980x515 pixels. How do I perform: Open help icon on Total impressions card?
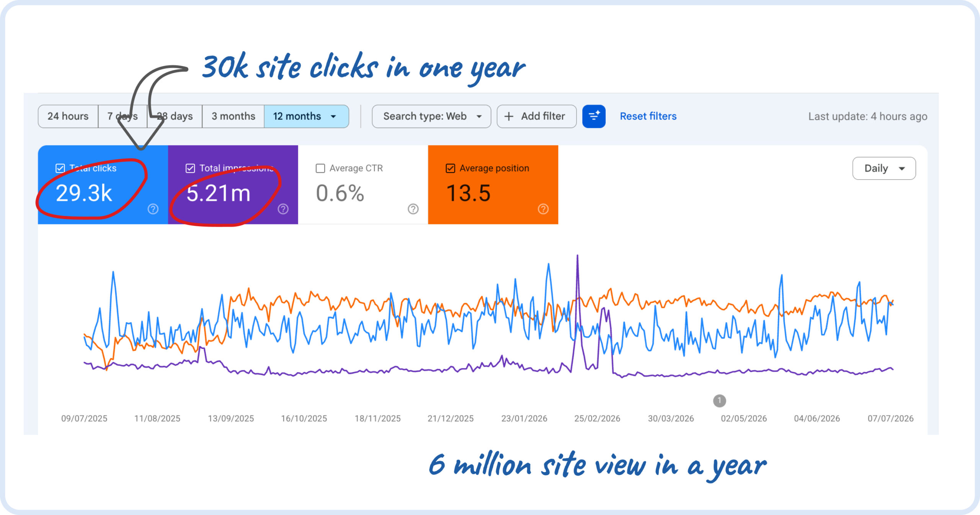point(283,209)
